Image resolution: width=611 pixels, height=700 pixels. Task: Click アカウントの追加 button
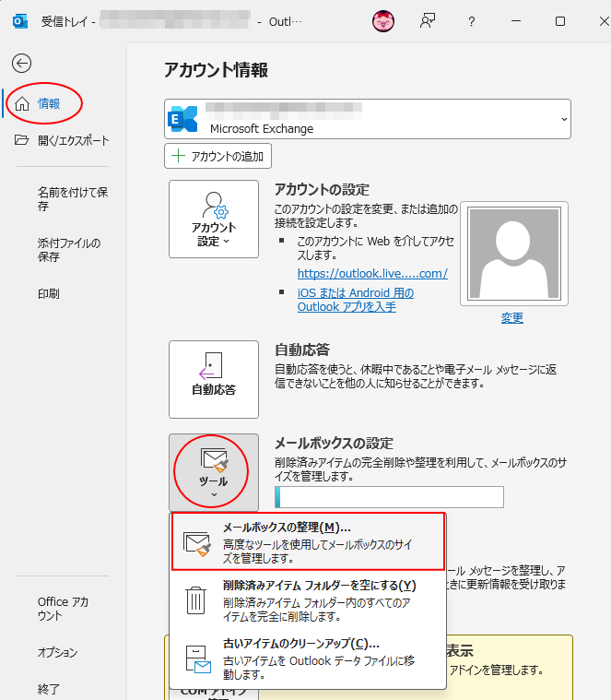[x=217, y=156]
